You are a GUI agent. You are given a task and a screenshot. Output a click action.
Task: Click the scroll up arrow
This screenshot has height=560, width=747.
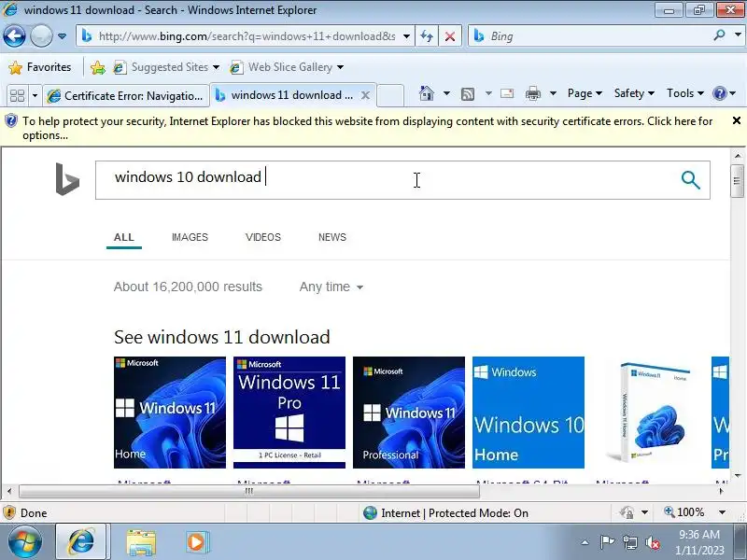[737, 155]
